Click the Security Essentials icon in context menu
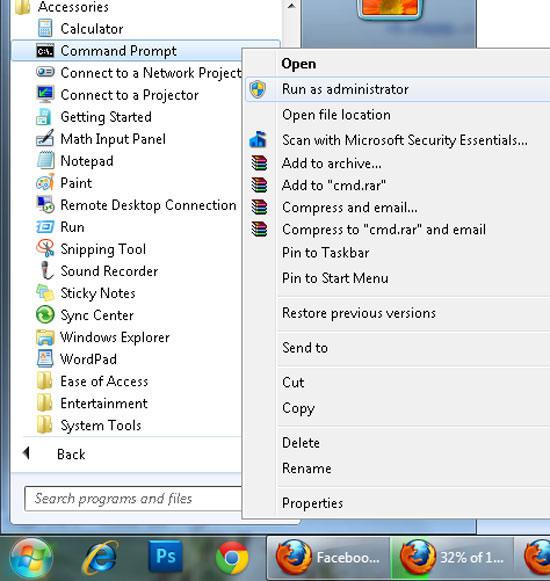Screen dimensions: 550x581 coord(258,140)
